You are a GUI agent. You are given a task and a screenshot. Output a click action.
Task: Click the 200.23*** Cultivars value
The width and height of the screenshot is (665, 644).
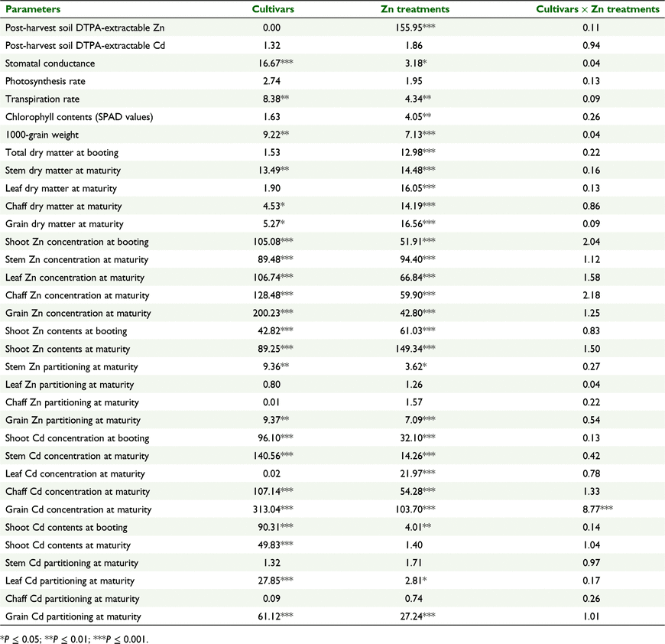click(273, 313)
